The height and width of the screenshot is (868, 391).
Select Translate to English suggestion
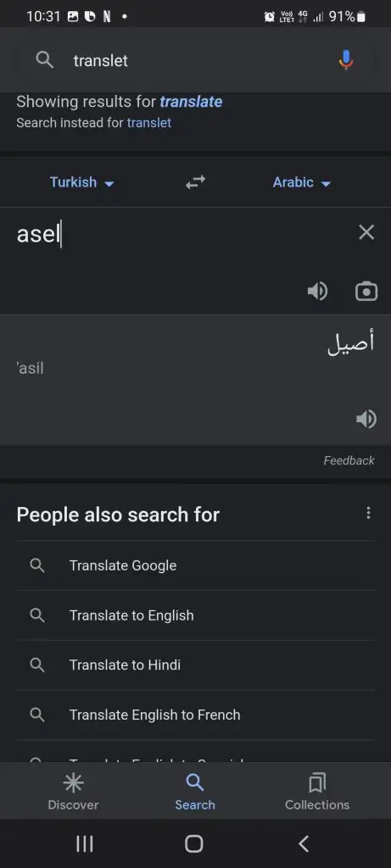(195, 615)
